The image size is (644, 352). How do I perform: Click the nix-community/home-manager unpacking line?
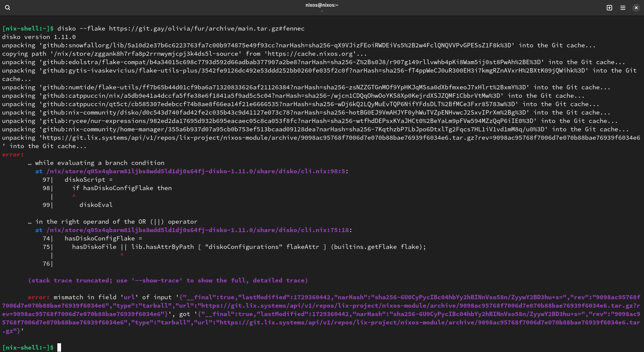pos(315,129)
